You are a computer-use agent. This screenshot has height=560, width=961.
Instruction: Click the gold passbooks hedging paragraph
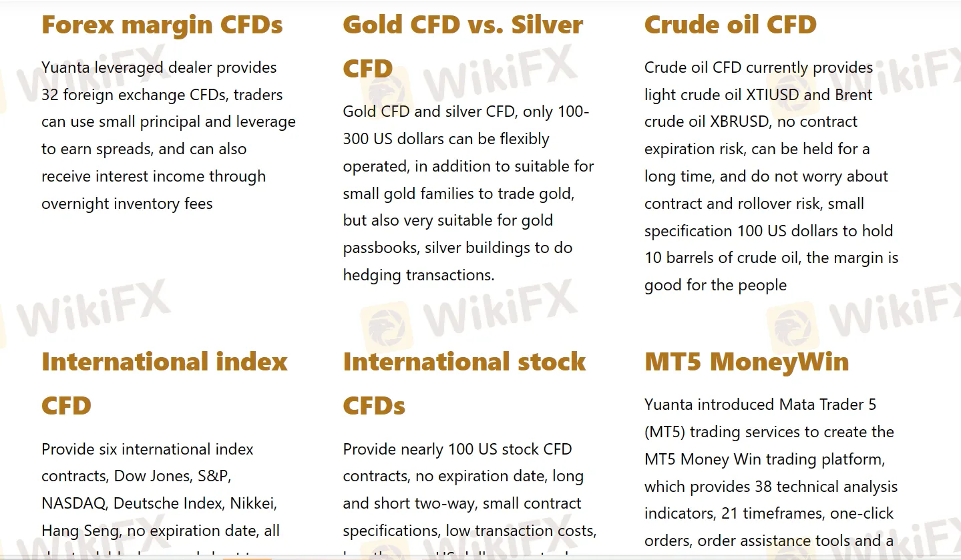click(468, 193)
